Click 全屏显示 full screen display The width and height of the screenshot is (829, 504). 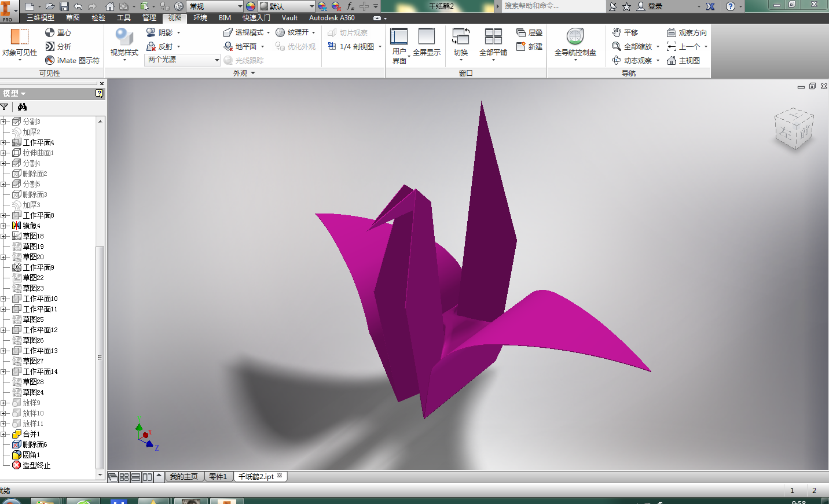427,43
